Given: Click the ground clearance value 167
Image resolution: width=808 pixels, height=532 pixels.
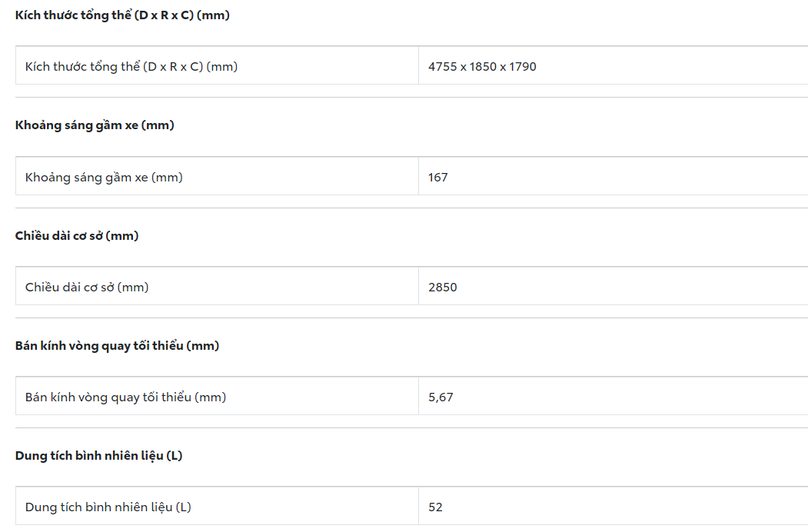Looking at the screenshot, I should pyautogui.click(x=438, y=178).
